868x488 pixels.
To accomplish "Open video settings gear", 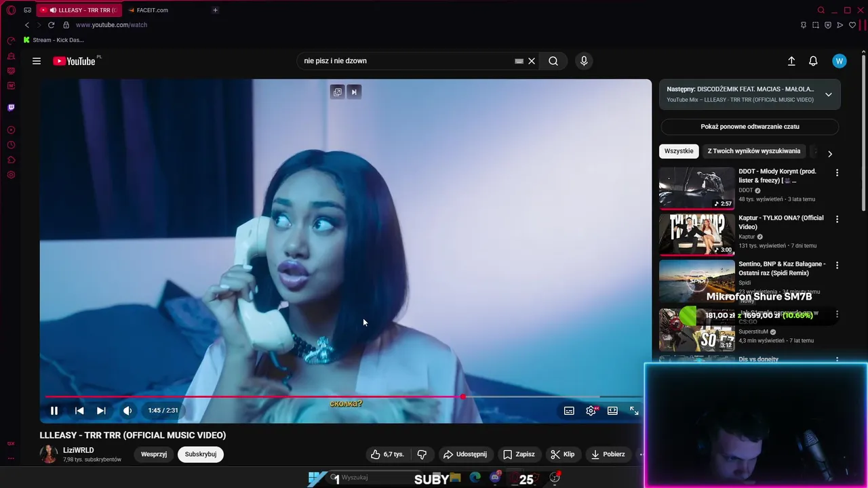I will pos(591,411).
